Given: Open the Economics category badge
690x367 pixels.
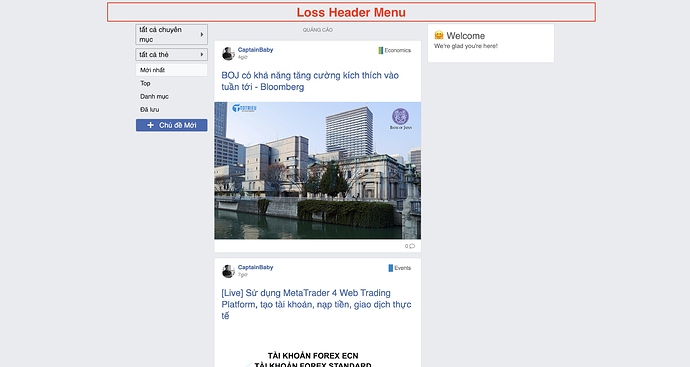Looking at the screenshot, I should tap(395, 51).
